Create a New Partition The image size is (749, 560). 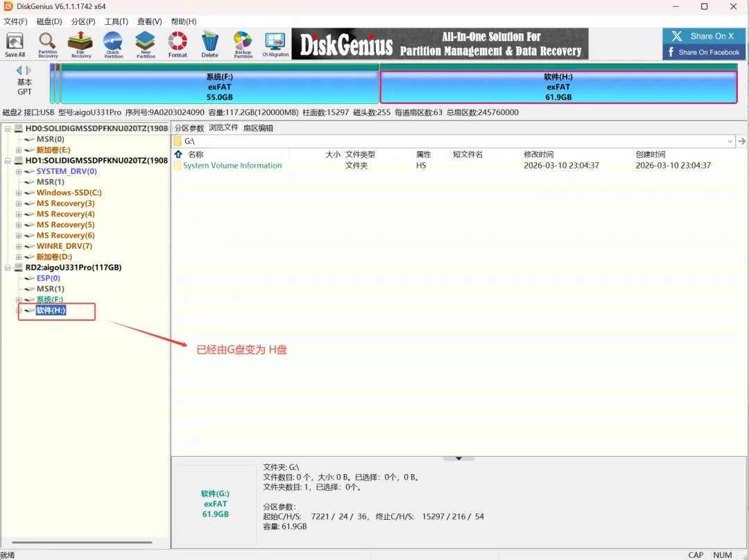(146, 45)
